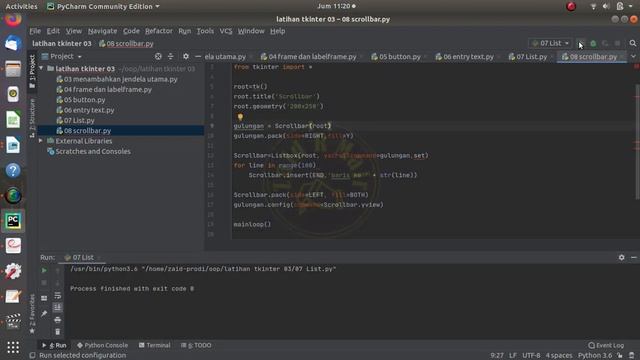Image resolution: width=640 pixels, height=360 pixels.
Task: Switch to 04 frame dan labelframe.py tab
Action: (x=312, y=57)
